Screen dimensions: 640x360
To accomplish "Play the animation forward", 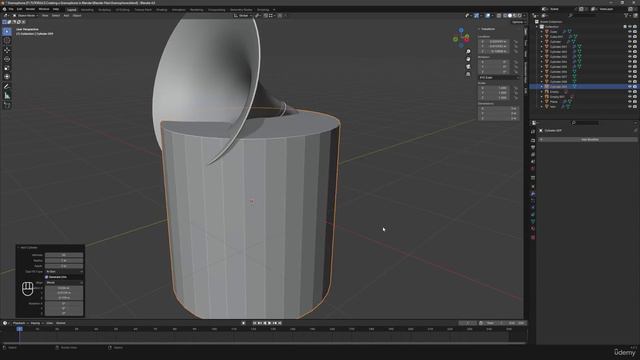I will tap(269, 323).
